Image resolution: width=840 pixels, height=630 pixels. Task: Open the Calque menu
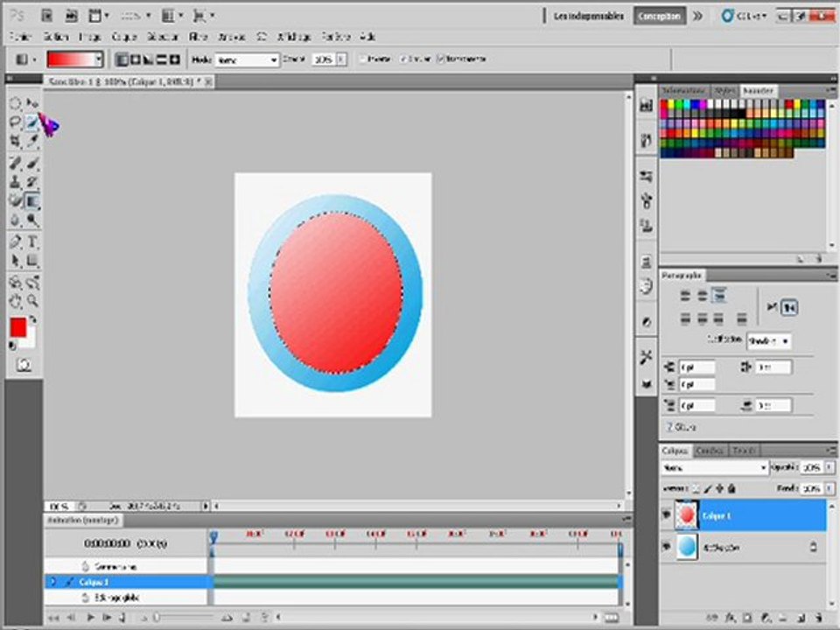tap(123, 37)
